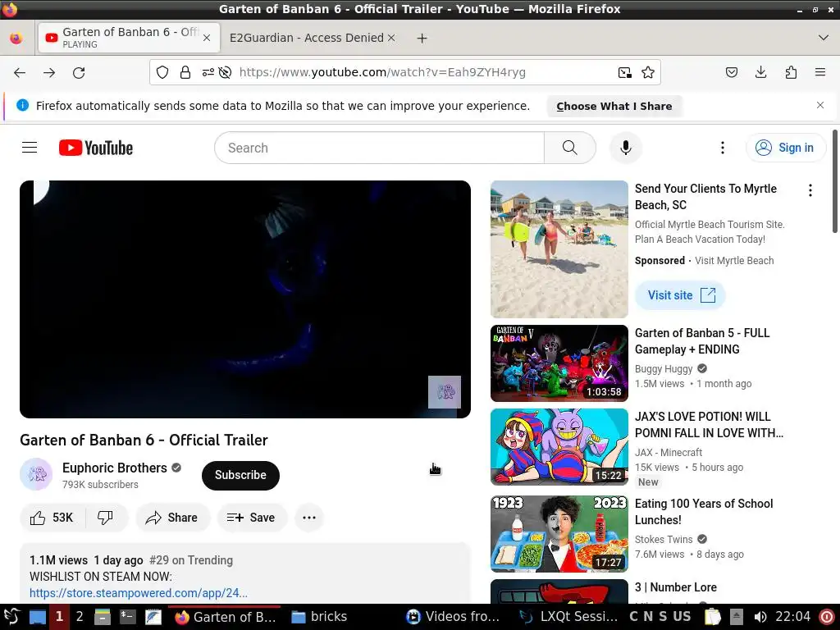
Task: Open terminal launcher in taskbar
Action: [x=127, y=617]
